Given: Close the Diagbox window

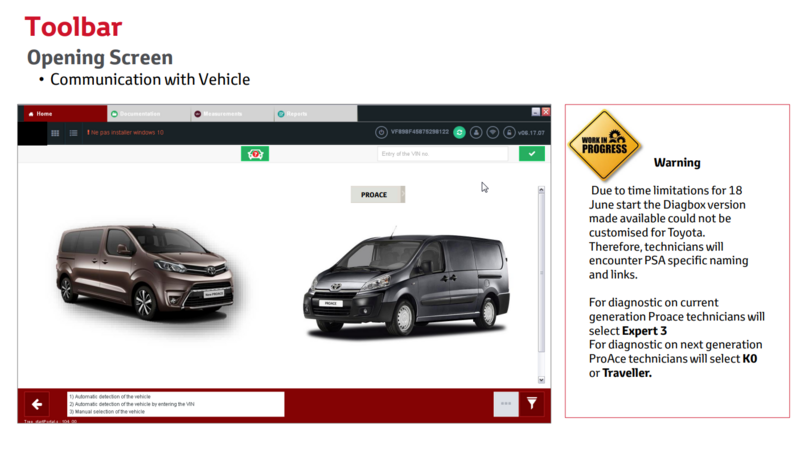Looking at the screenshot, I should coord(546,112).
